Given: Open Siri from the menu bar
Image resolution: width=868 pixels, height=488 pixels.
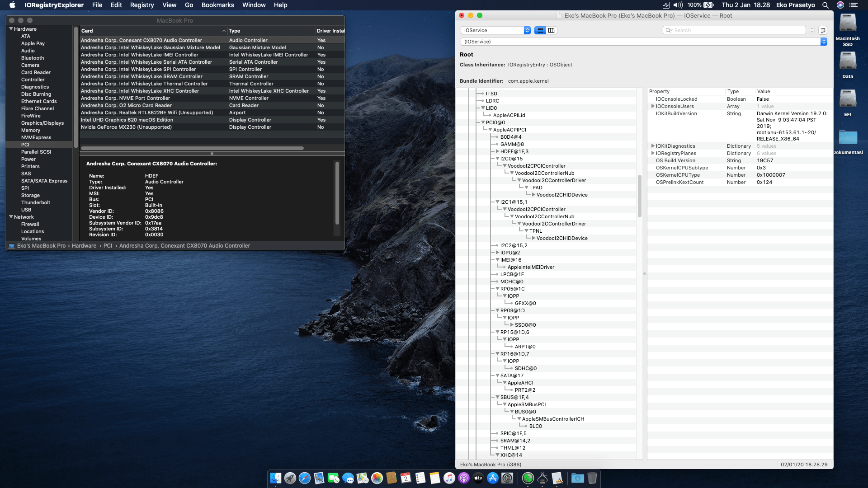Looking at the screenshot, I should pyautogui.click(x=840, y=5).
